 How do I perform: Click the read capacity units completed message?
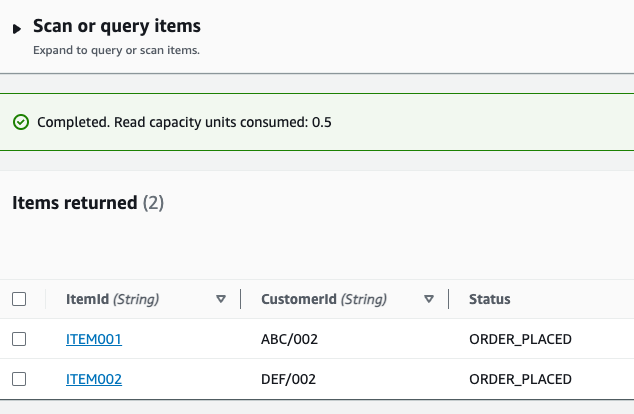[x=184, y=122]
